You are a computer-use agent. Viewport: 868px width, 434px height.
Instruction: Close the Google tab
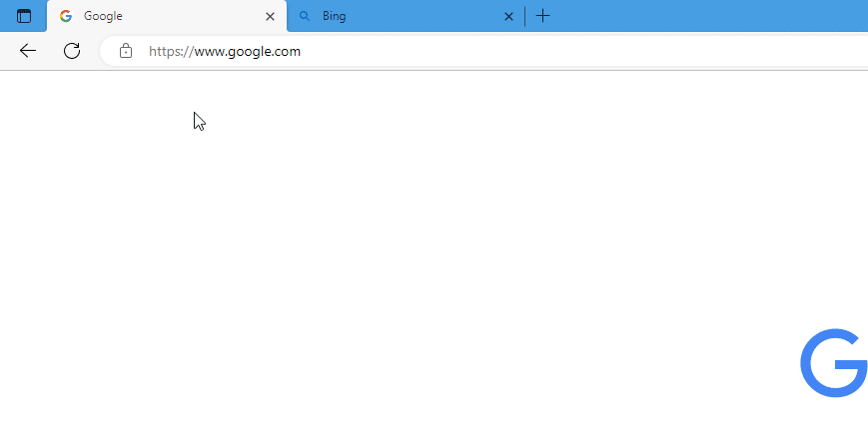[x=270, y=17]
